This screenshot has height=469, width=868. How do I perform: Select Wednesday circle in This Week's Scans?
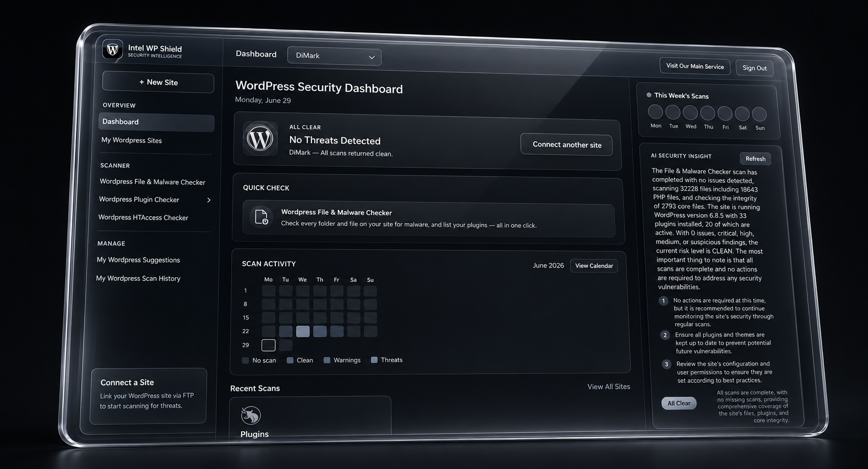tap(690, 112)
